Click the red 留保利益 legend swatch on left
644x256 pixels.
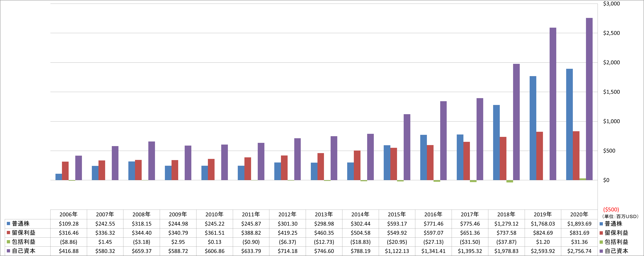click(x=8, y=233)
